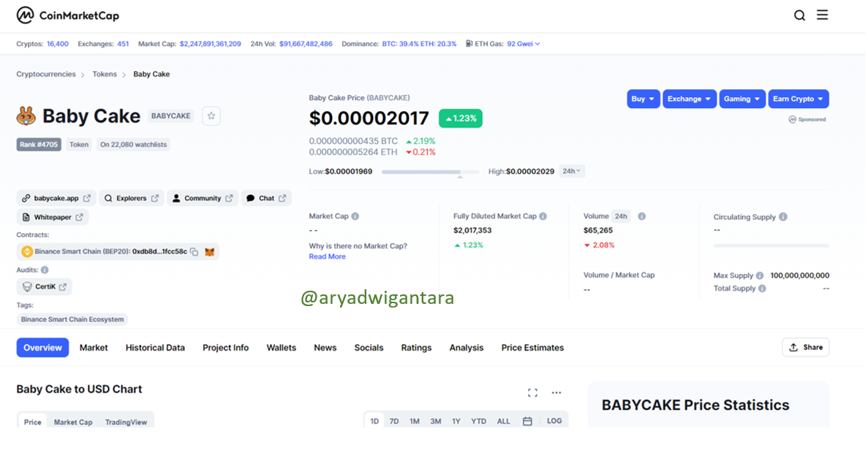Image resolution: width=868 pixels, height=450 pixels.
Task: Open the chart calendar date picker
Action: tap(527, 422)
